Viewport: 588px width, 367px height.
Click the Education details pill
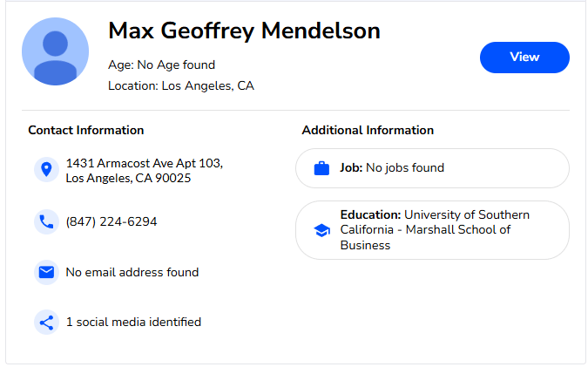point(432,230)
